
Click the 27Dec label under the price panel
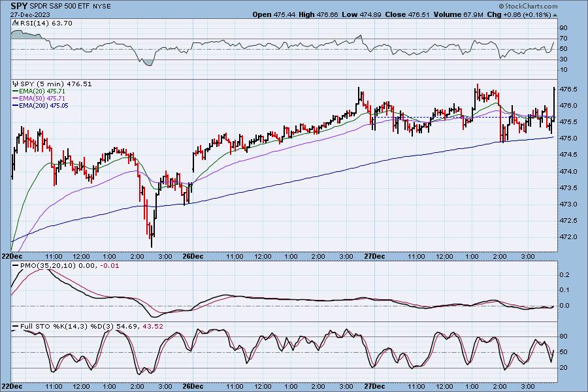374,257
